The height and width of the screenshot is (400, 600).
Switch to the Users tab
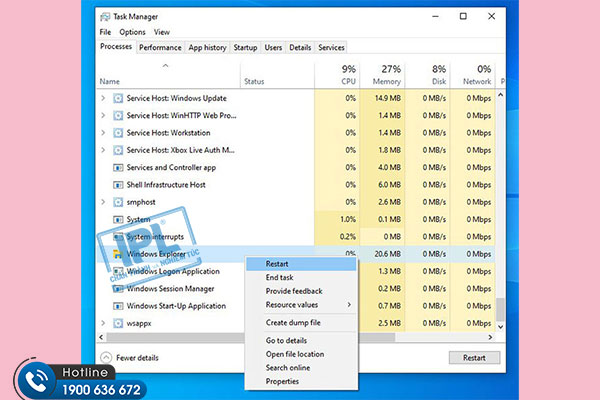tap(273, 47)
